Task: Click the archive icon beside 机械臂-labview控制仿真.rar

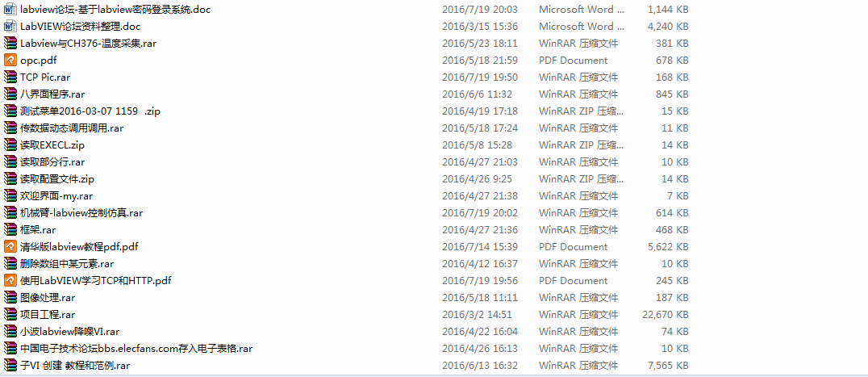Action: (10, 212)
